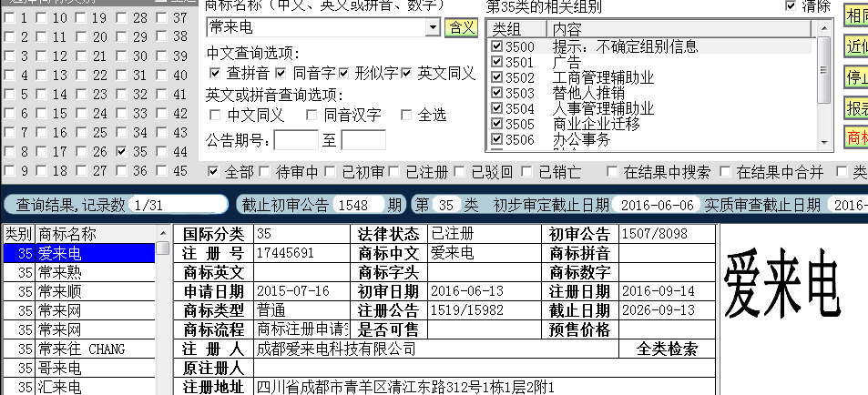The width and height of the screenshot is (868, 395).
Task: Click the 全类检索 button
Action: point(667,349)
